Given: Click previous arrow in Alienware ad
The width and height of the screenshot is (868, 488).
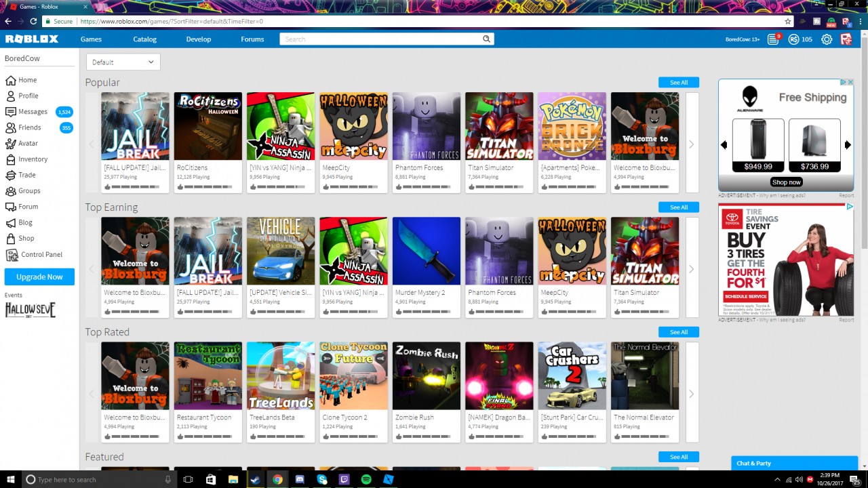Looking at the screenshot, I should pyautogui.click(x=724, y=145).
